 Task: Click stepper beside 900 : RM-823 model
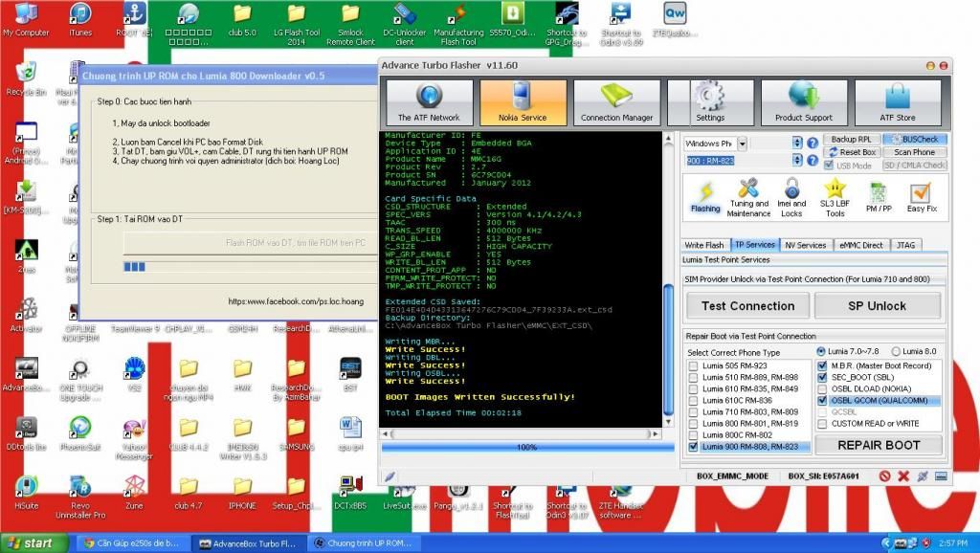tap(797, 161)
